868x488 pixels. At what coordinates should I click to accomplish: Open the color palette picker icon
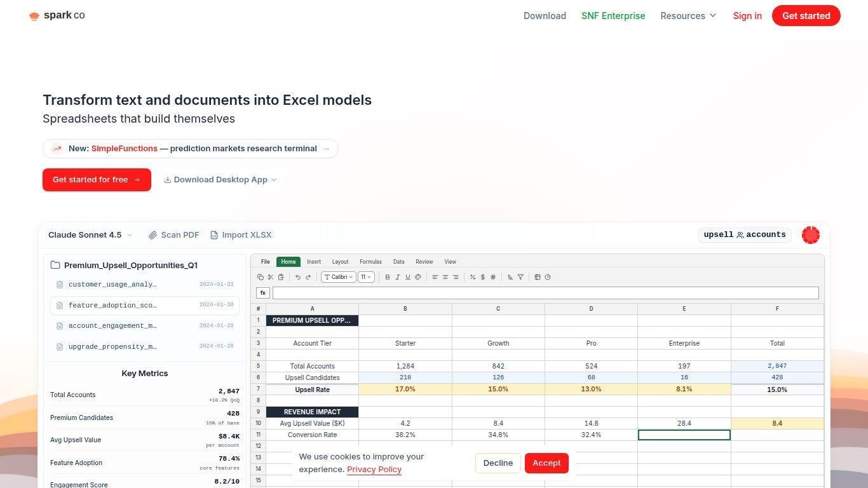[418, 277]
